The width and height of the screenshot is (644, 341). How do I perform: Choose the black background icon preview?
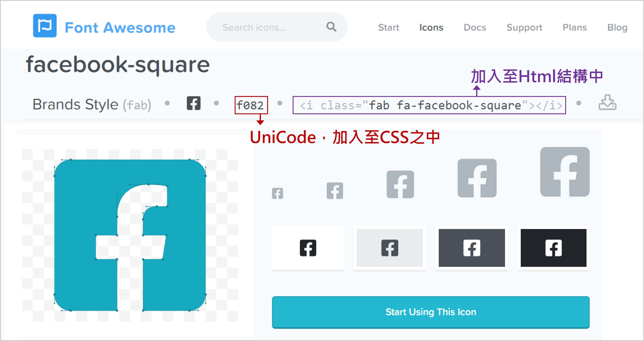(x=554, y=248)
